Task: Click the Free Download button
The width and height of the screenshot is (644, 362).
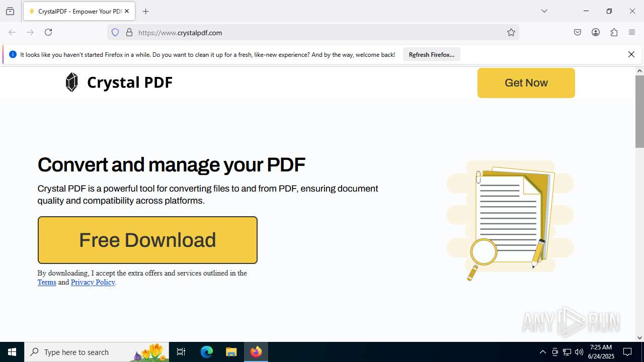Action: (x=147, y=240)
